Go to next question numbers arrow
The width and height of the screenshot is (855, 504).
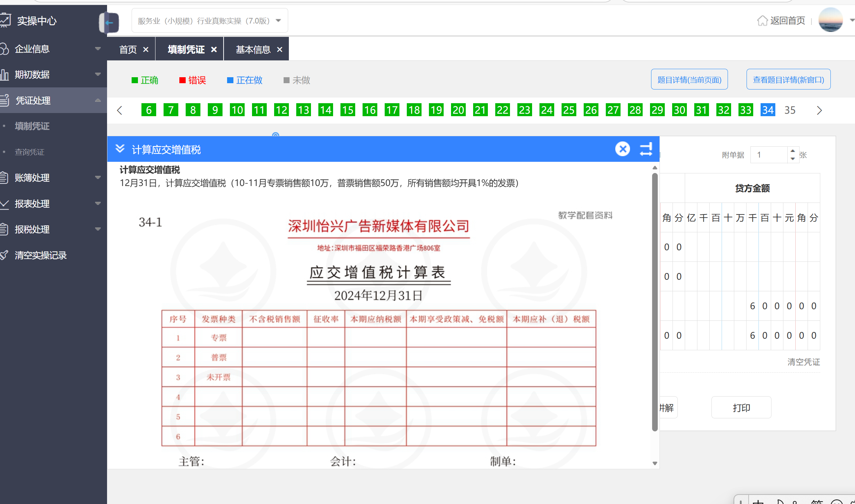coord(819,111)
